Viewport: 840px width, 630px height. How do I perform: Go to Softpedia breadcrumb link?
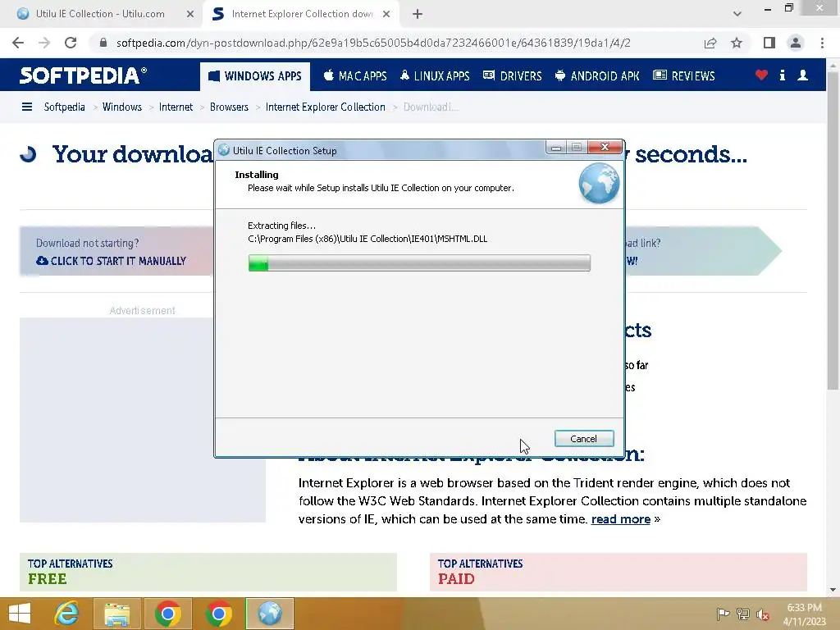[x=64, y=107]
